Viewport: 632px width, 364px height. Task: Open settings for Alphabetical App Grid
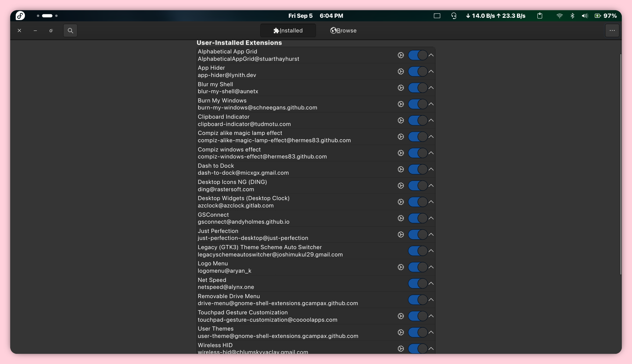401,55
